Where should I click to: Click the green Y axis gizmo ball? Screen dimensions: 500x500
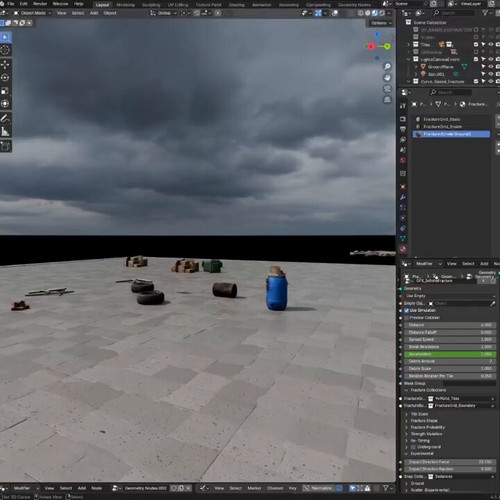pos(387,46)
